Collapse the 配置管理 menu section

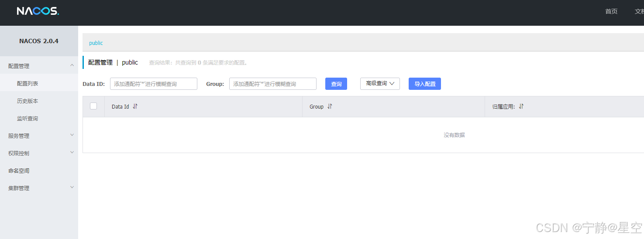coord(39,66)
